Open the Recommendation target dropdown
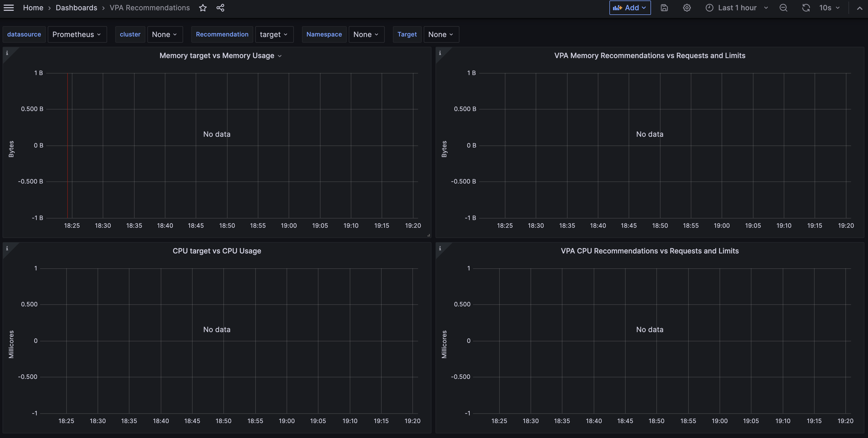868x438 pixels. [273, 34]
